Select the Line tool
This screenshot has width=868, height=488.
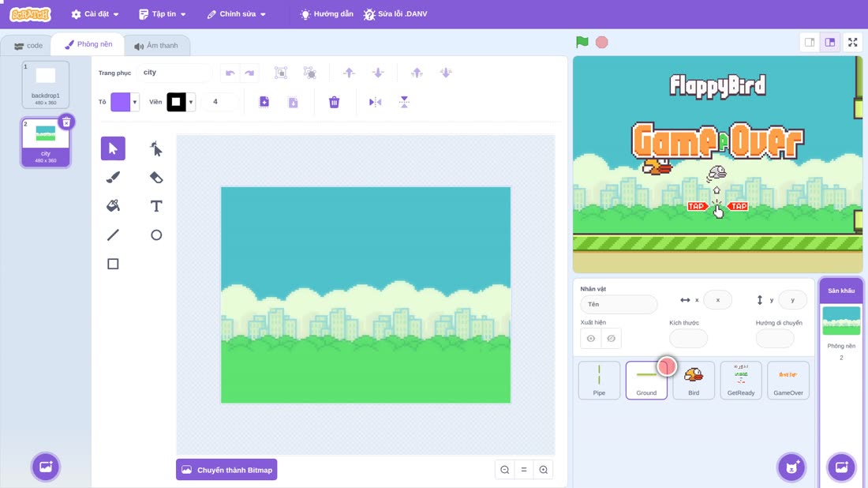(x=113, y=235)
